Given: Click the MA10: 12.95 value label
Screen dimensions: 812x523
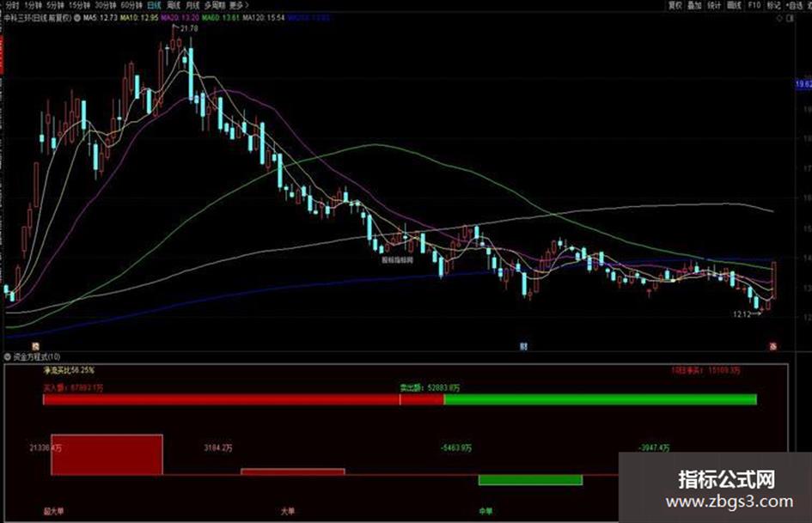Looking at the screenshot, I should pyautogui.click(x=139, y=18).
